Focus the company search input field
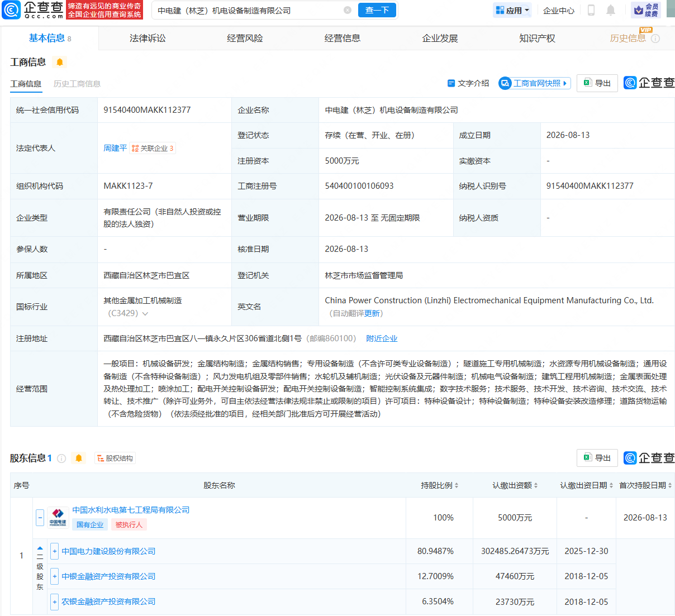 [249, 10]
